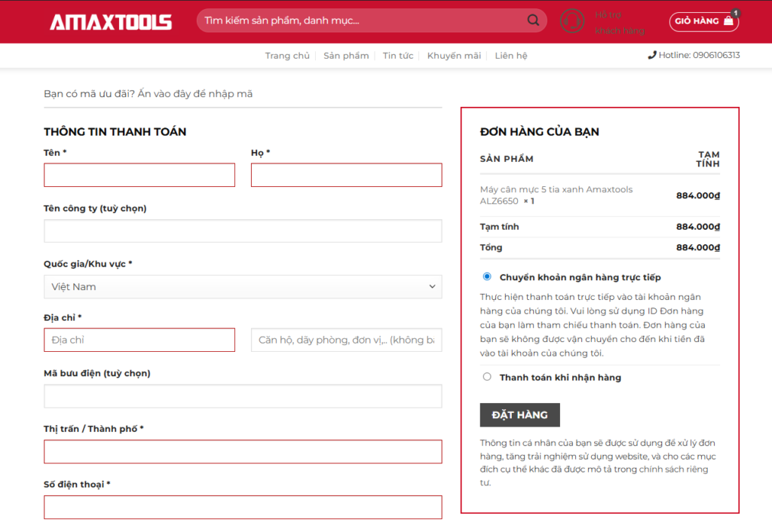Select bank transfer payment option
Screen dimensions: 772x532
point(487,277)
